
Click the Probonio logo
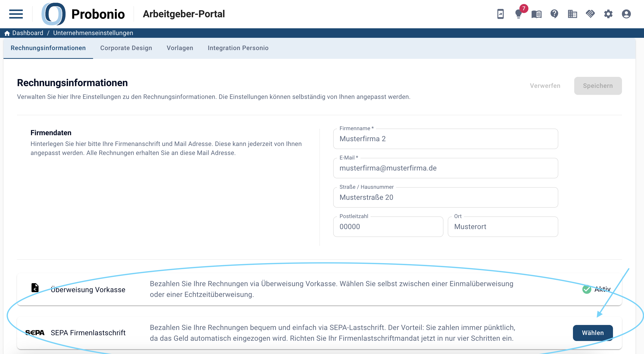click(83, 14)
